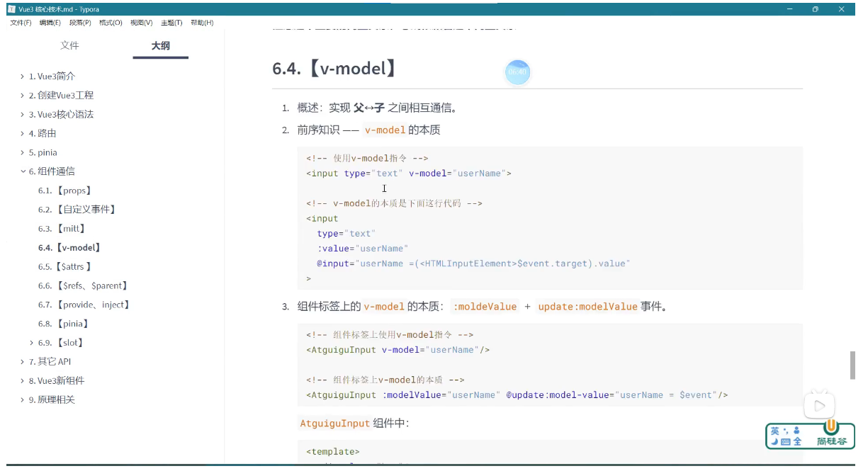Viewport: 868px width, 471px height.
Task: Toggle the IME punctuation mode icon
Action: point(786,431)
